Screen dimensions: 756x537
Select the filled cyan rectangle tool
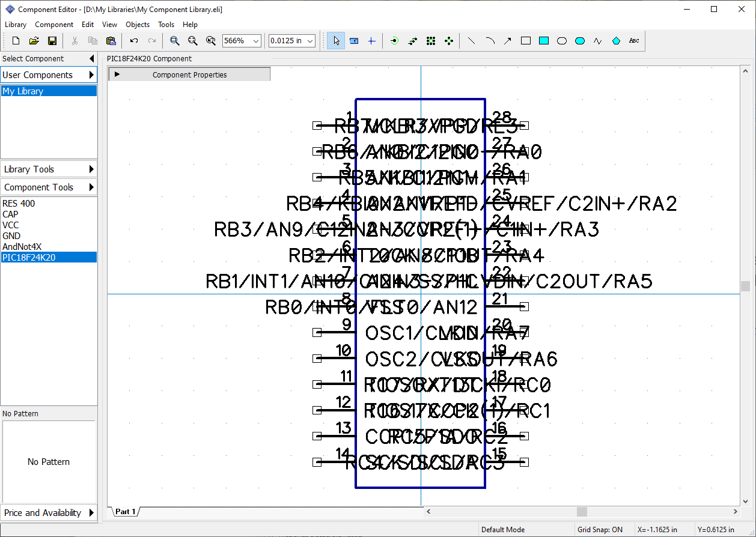[x=544, y=41]
